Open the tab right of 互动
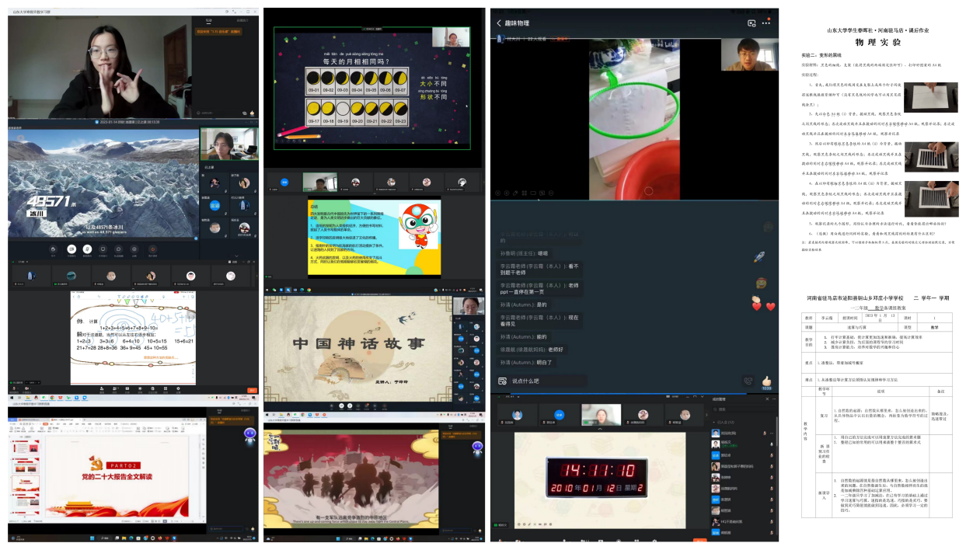The height and width of the screenshot is (550, 980). [x=243, y=20]
